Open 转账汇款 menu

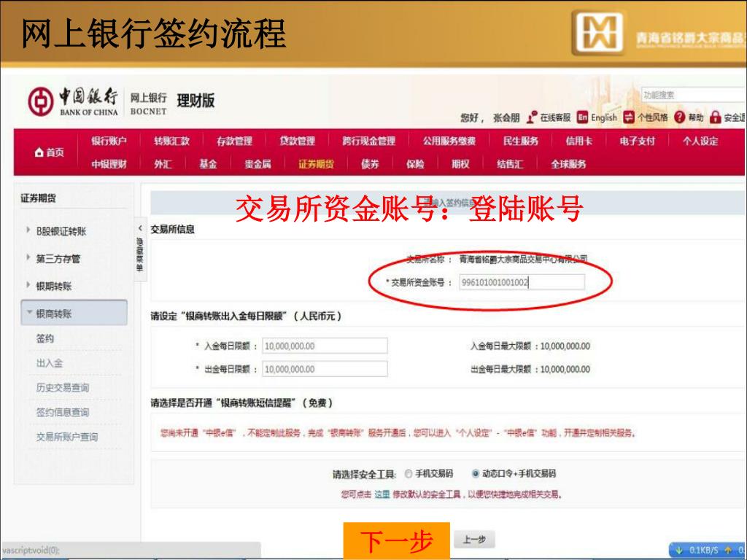pos(171,141)
